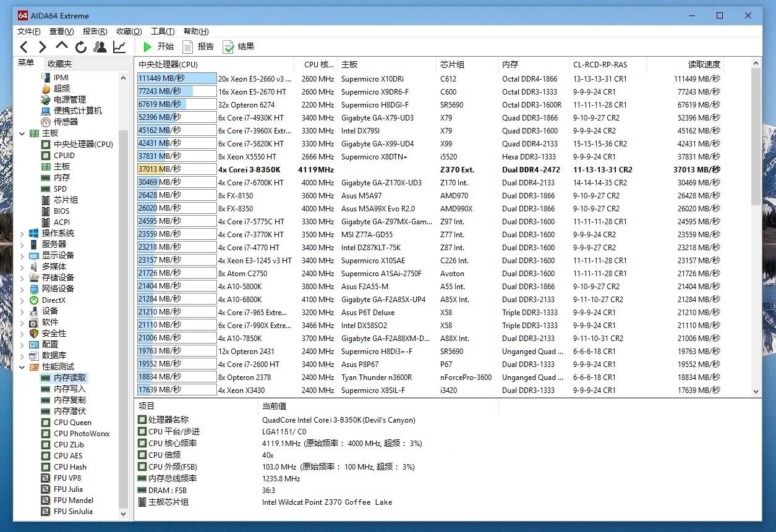Expand the 网络设备 tree node
The height and width of the screenshot is (532, 776).
tap(22, 289)
